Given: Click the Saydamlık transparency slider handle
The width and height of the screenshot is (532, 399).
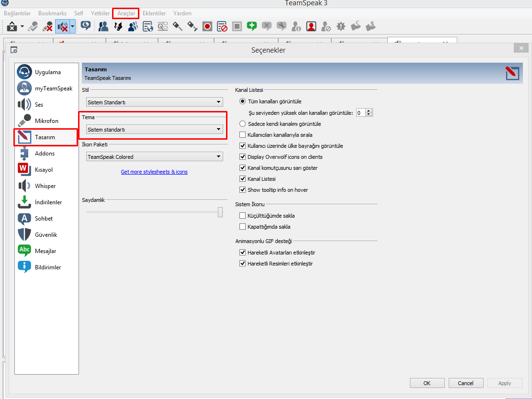Looking at the screenshot, I should point(220,212).
